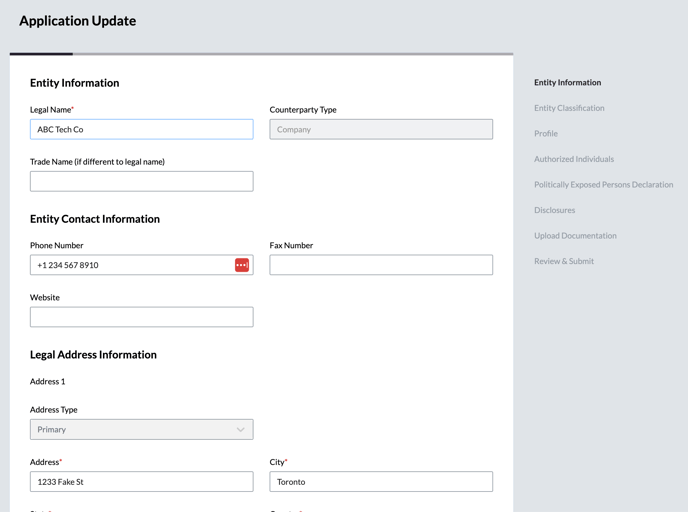Select Entity Information in the side navigation
Viewport: 688px width, 512px height.
pyautogui.click(x=567, y=83)
